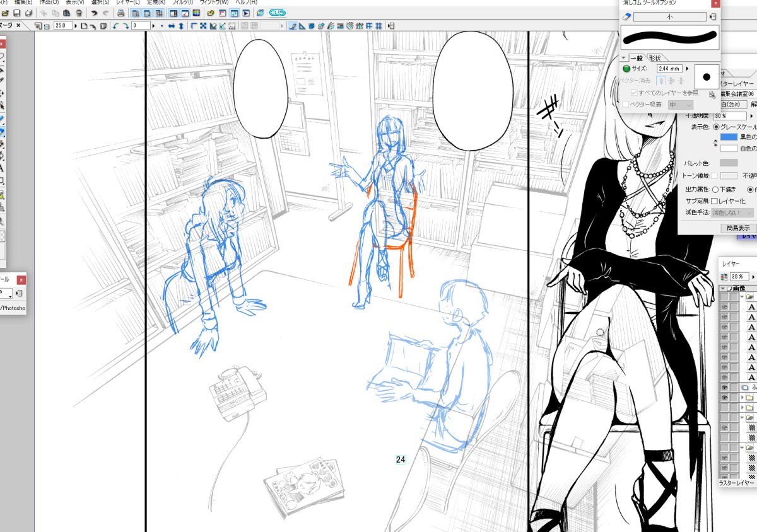757x532 pixels.
Task: Collapse the tool options section triangle beside 一般
Action: [623, 57]
